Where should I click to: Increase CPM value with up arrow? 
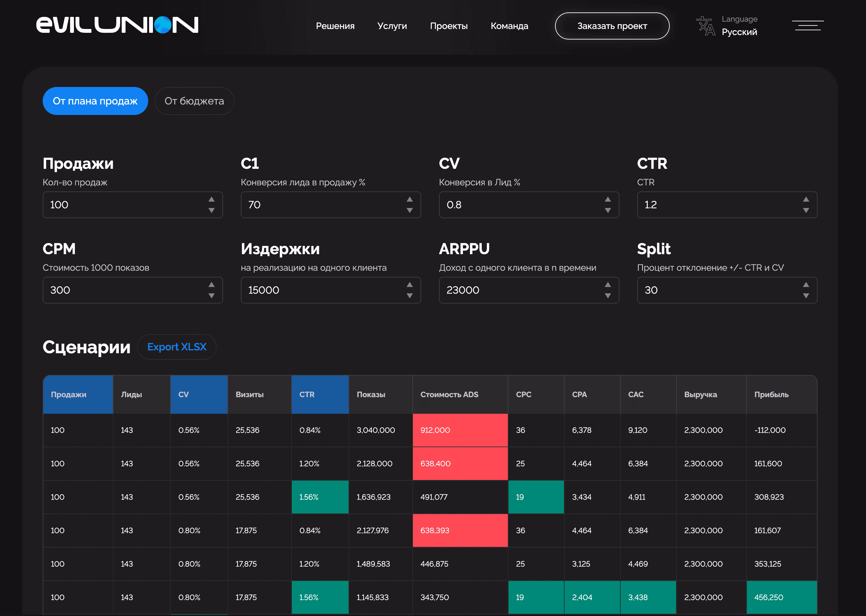pyautogui.click(x=212, y=285)
